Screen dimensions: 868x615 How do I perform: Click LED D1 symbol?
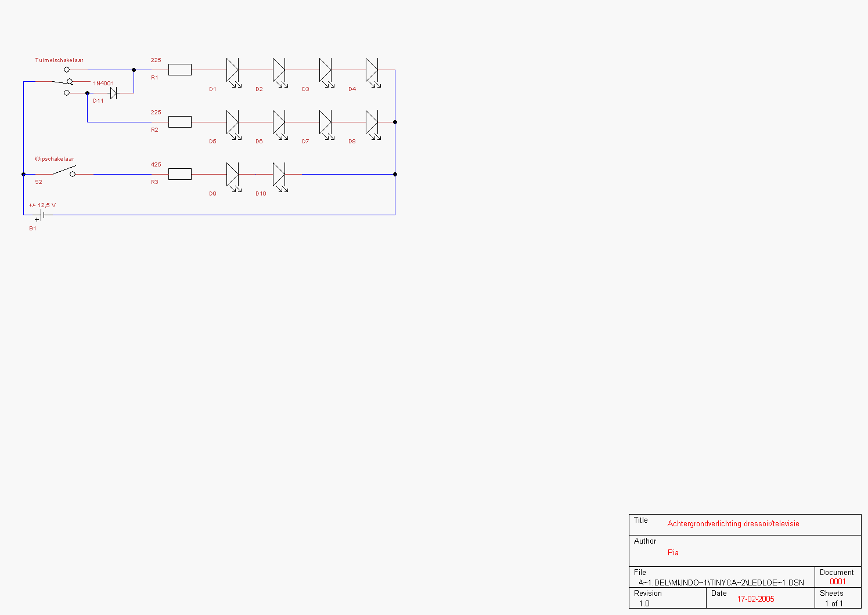click(232, 70)
